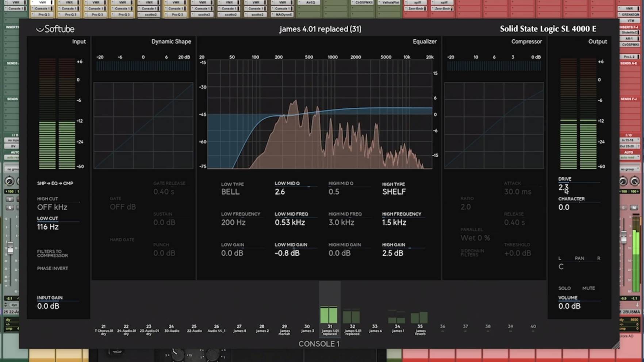Click the Gate OFF dB value

tap(123, 207)
